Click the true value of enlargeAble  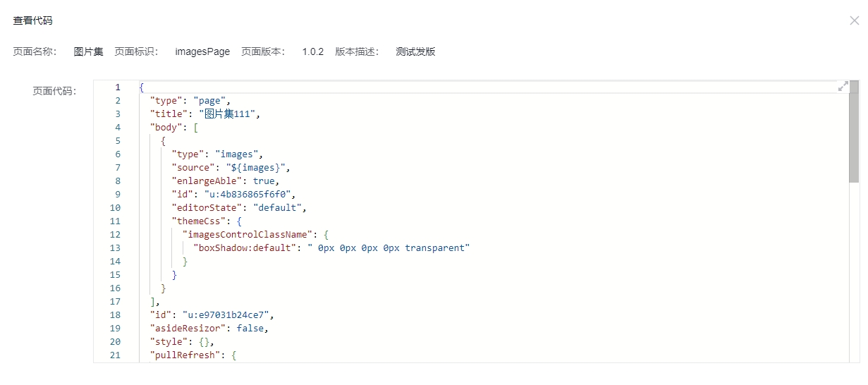(x=264, y=181)
